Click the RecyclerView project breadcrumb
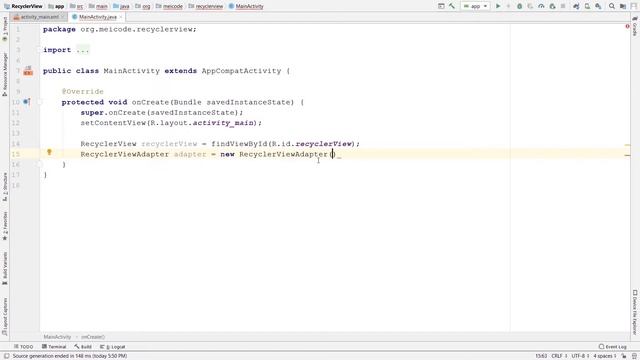The width and height of the screenshot is (640, 360). [23, 6]
